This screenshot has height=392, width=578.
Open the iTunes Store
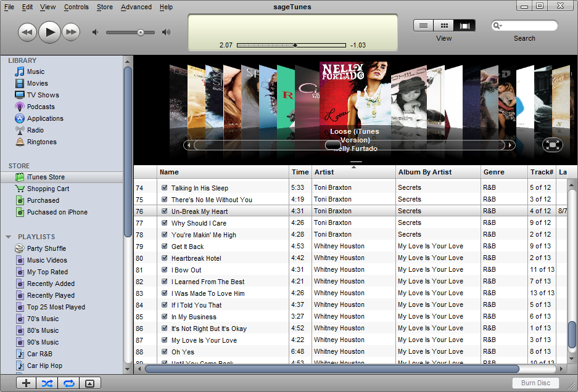[62, 178]
